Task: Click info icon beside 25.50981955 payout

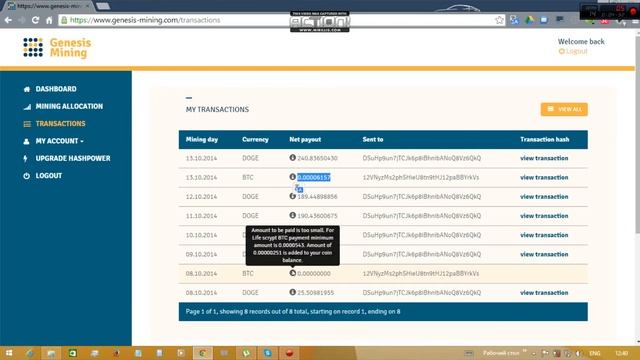Action: [292, 292]
